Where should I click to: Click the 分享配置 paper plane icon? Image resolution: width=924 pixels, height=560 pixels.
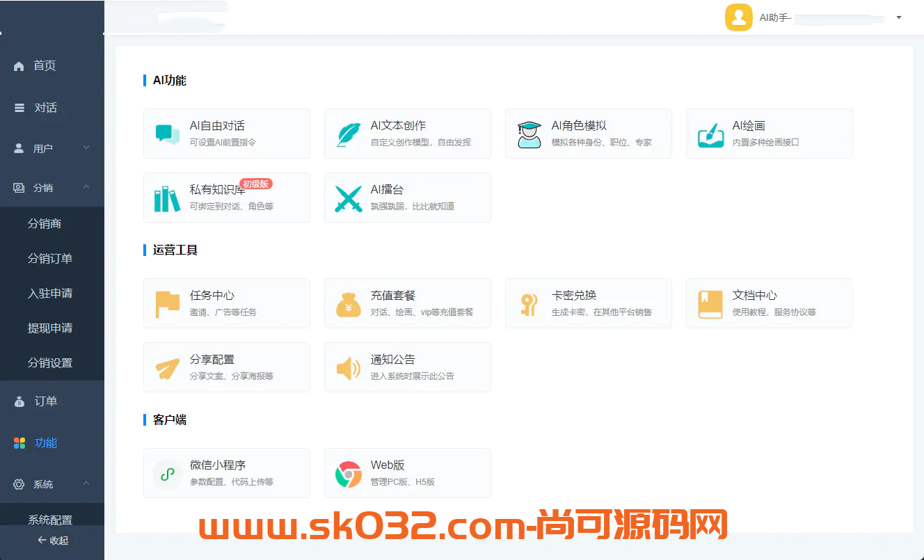pos(168,368)
